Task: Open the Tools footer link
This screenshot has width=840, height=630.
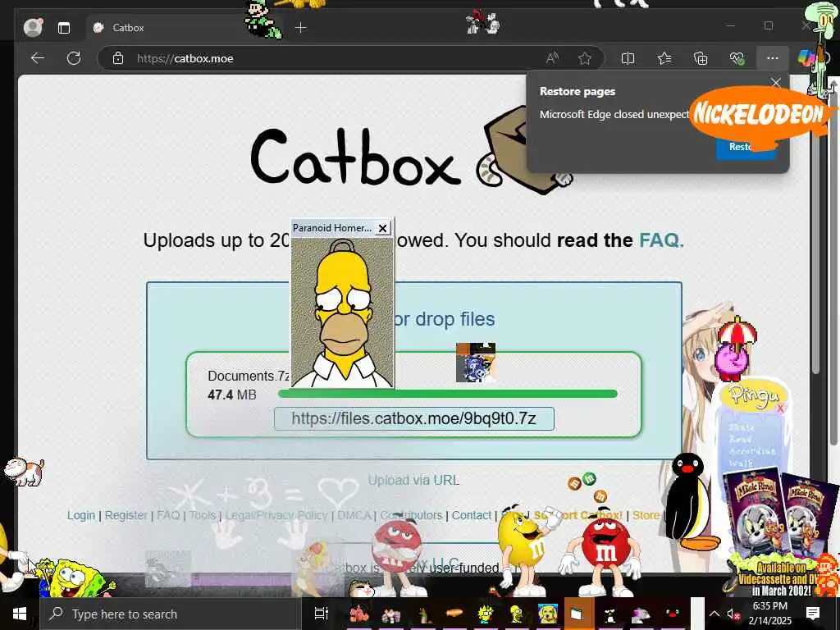Action: click(x=203, y=515)
